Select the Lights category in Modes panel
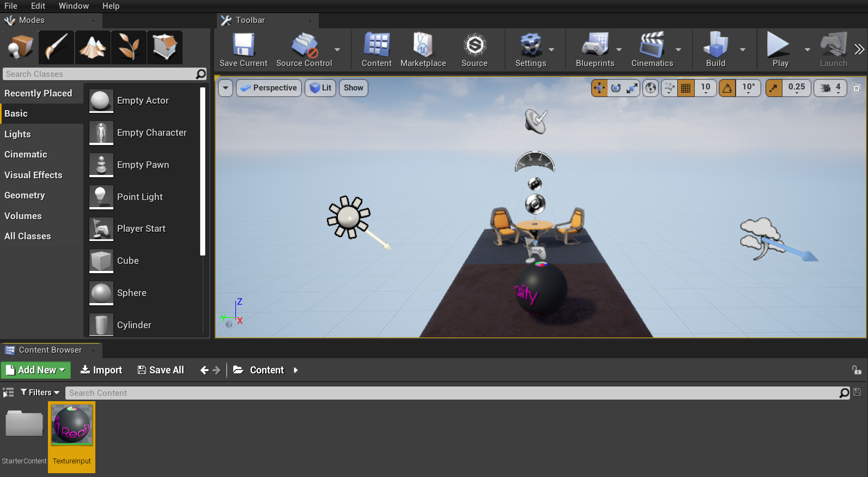 point(18,134)
